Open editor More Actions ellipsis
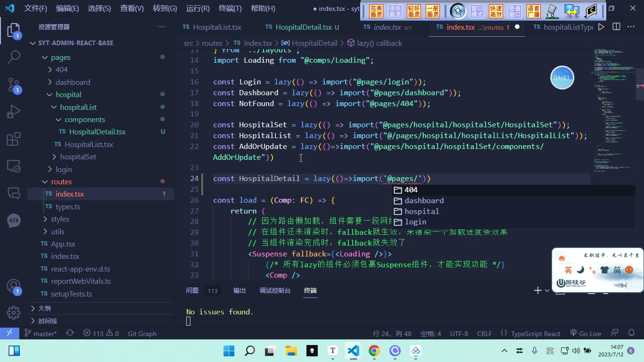The image size is (644, 362). point(631,27)
